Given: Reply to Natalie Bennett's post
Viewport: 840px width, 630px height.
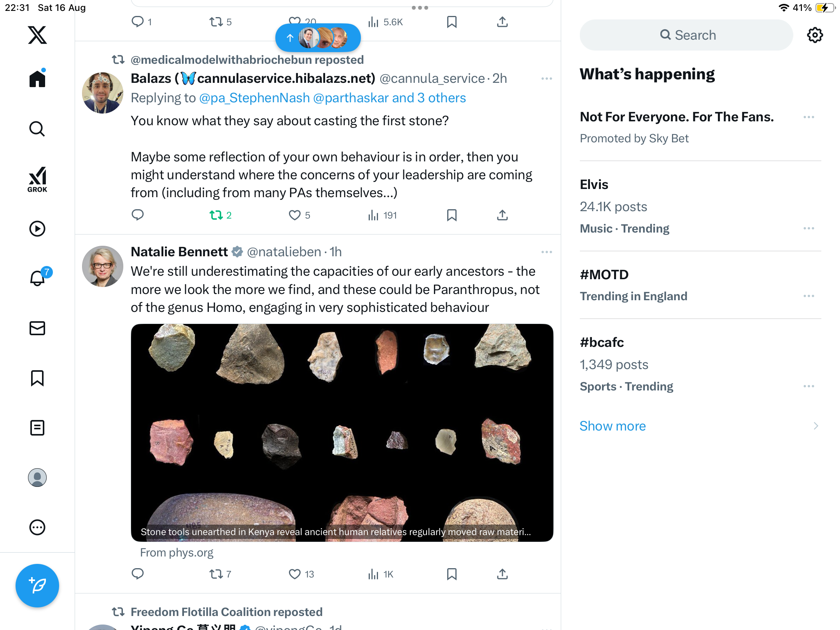Looking at the screenshot, I should (138, 574).
